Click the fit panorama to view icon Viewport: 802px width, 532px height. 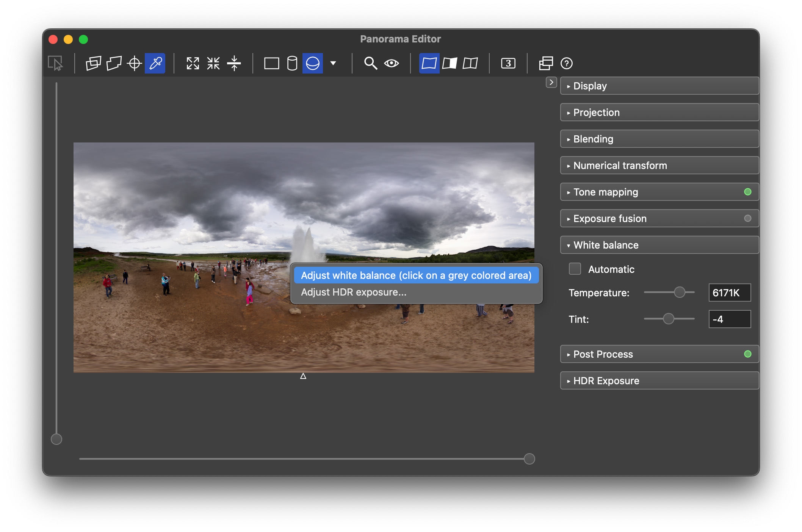[193, 63]
